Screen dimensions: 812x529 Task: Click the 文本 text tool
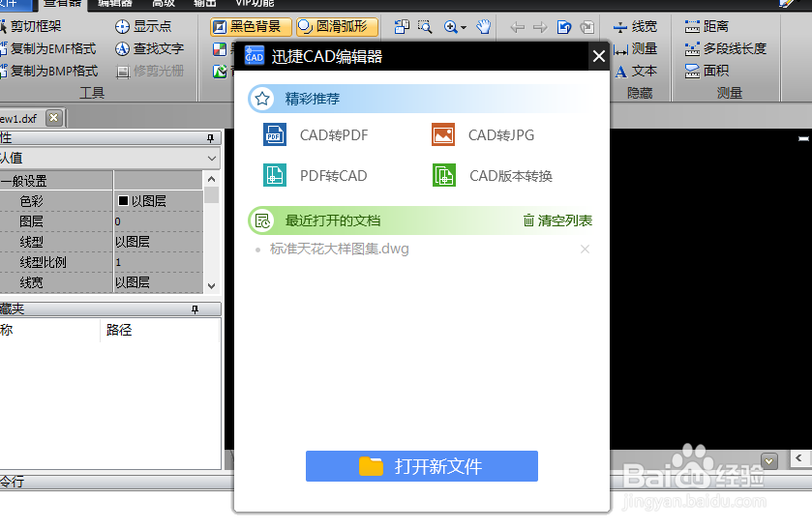[x=636, y=71]
